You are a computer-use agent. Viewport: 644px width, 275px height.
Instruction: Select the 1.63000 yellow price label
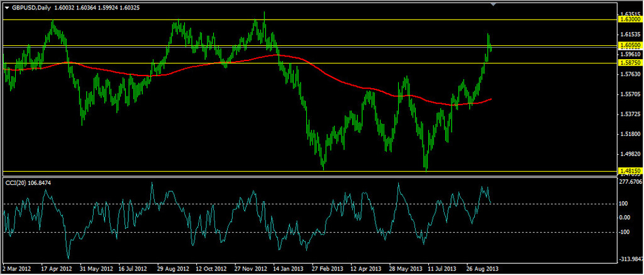(x=630, y=20)
